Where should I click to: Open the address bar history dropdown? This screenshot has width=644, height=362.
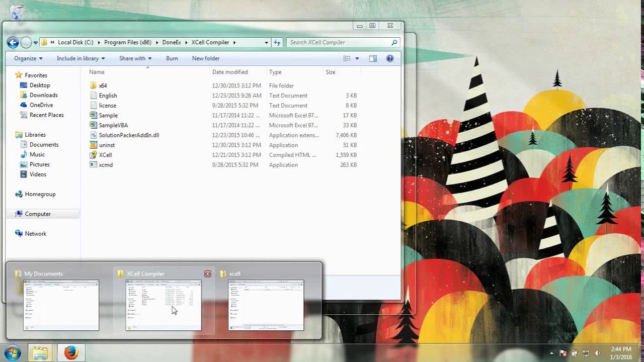pos(266,43)
